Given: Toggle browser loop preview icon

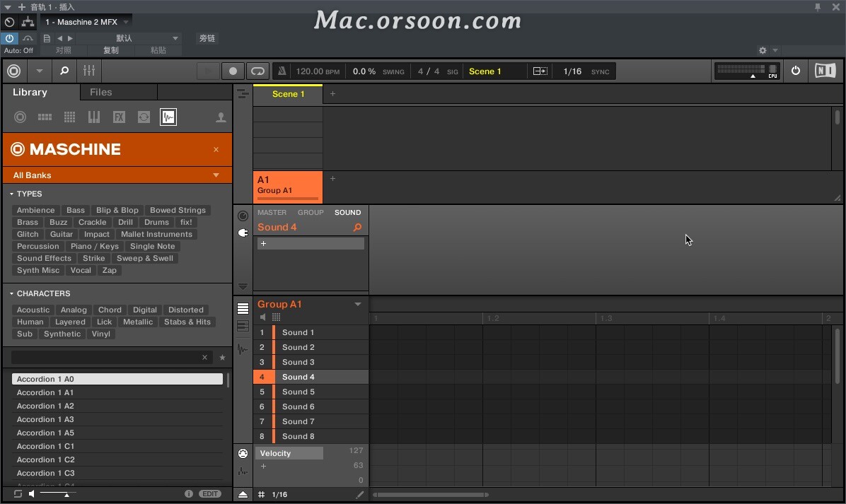Looking at the screenshot, I should tap(18, 494).
